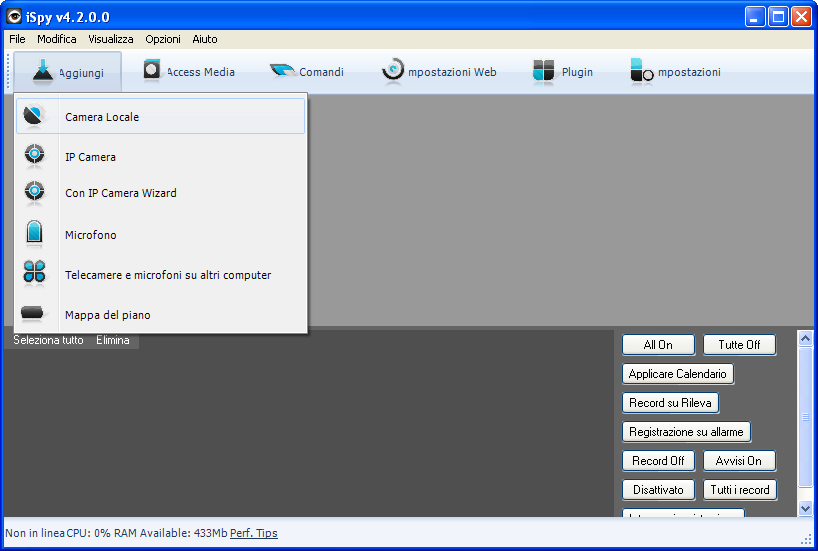Click the Plugin toolbar icon
Screen dimensions: 818x551
pos(543,72)
